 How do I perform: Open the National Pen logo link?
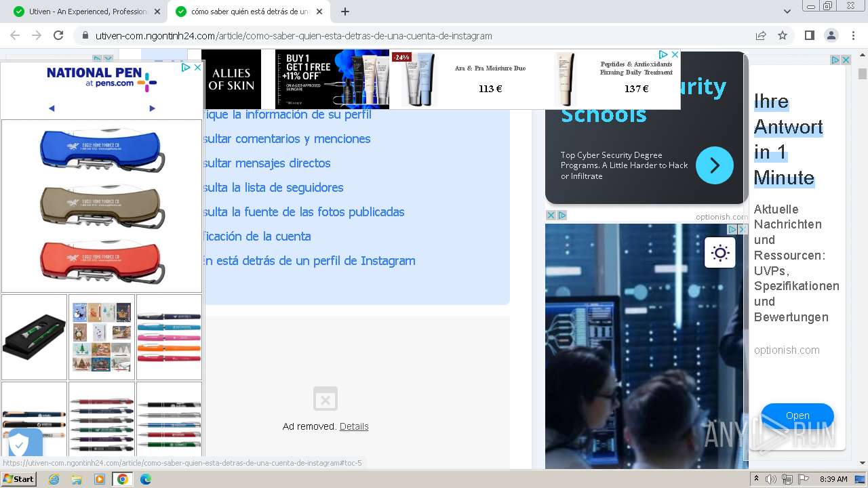[x=102, y=79]
